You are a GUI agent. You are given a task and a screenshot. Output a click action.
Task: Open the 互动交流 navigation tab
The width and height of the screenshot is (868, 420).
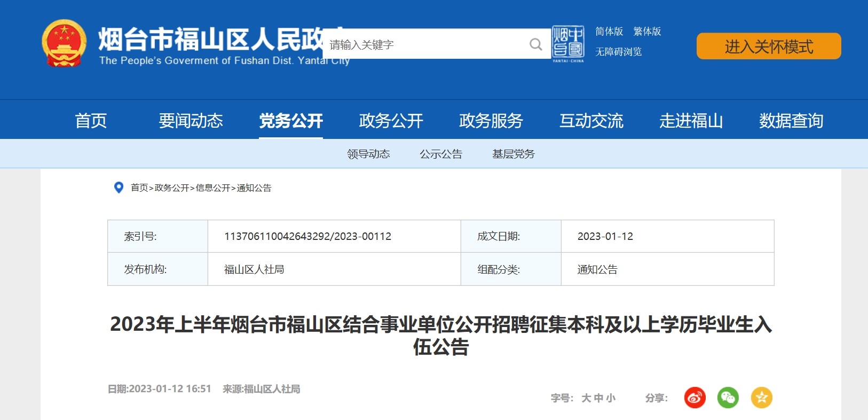pyautogui.click(x=591, y=121)
